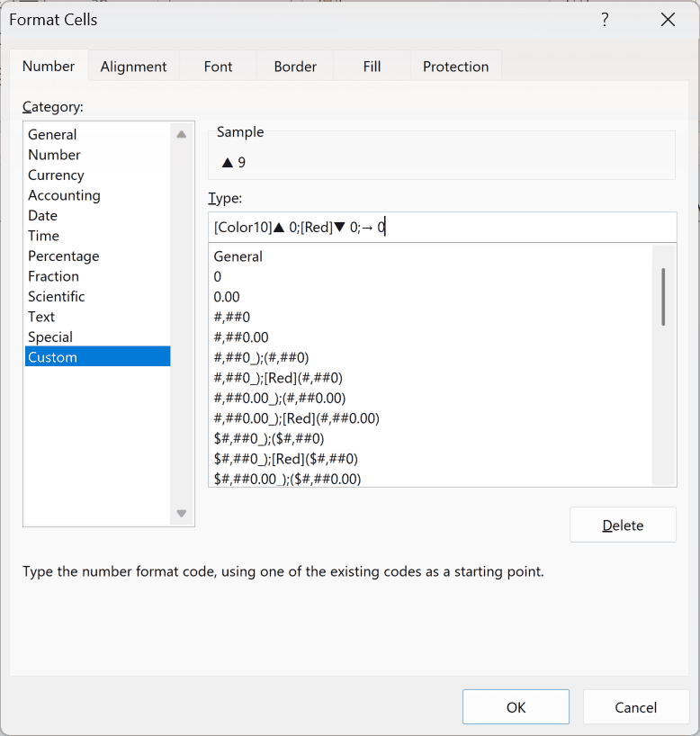Select format code 0.00
The width and height of the screenshot is (700, 736).
click(x=430, y=297)
